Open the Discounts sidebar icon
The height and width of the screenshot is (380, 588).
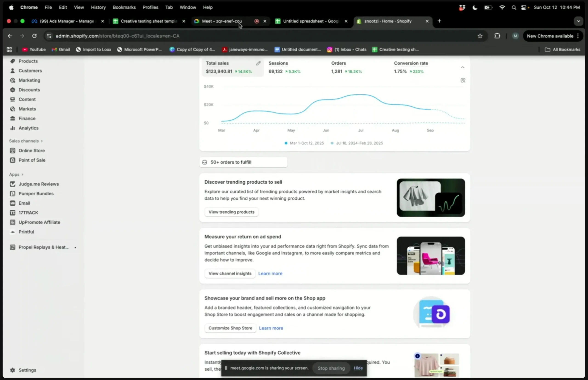click(12, 90)
